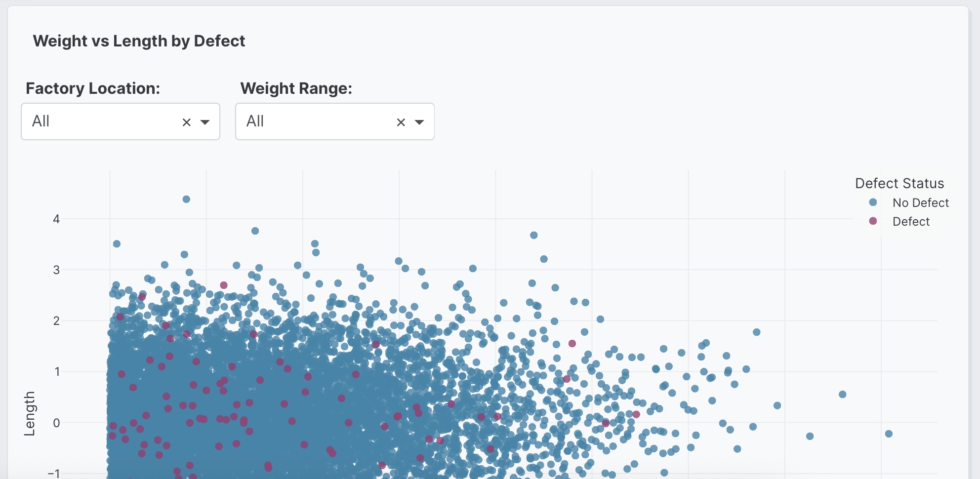Click the maroon Defect legend dot
Screen dimensions: 980x479
[x=872, y=221]
